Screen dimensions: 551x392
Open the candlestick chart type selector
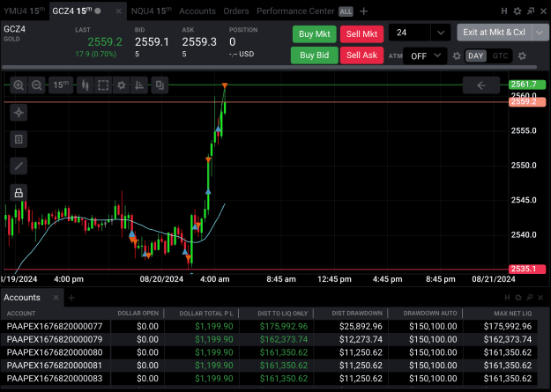click(x=85, y=85)
